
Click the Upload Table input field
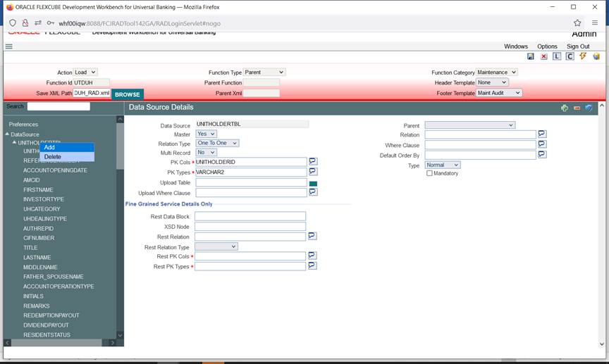click(252, 182)
